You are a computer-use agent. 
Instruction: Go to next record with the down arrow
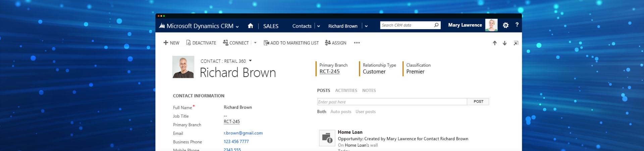click(504, 43)
